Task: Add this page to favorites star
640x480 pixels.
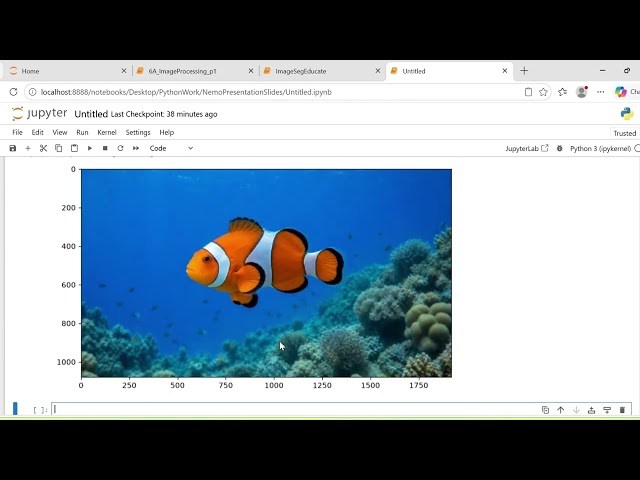Action: point(543,92)
